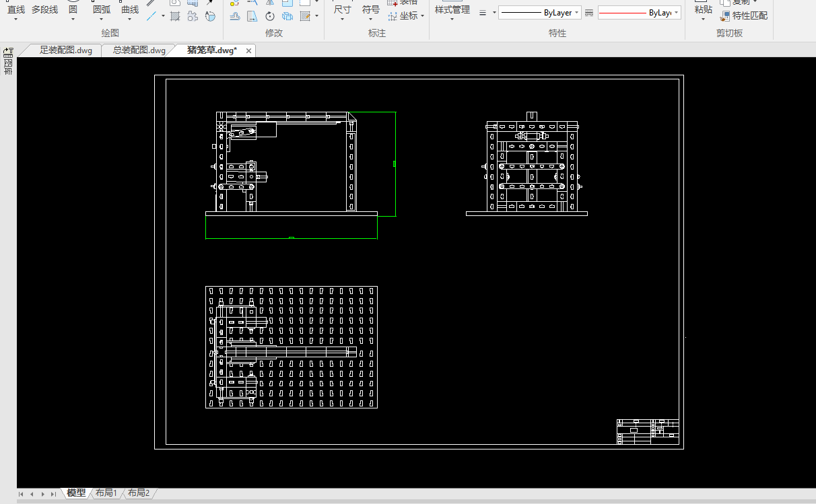Open the 尺寸 dimension tool
Viewport: 816px width, 504px height.
tap(342, 9)
